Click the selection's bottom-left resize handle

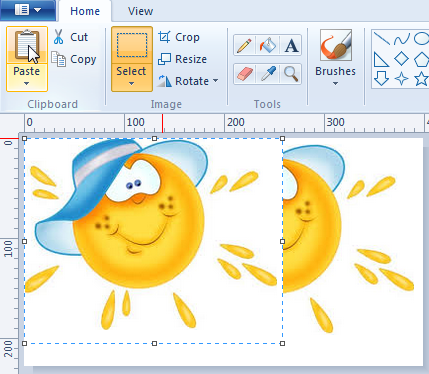point(24,343)
